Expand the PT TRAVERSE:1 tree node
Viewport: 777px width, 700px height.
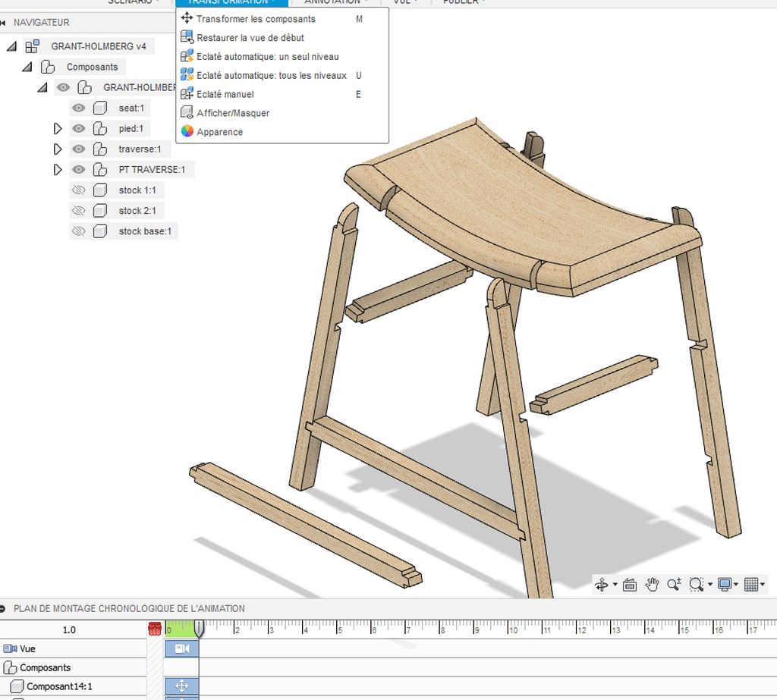click(58, 169)
